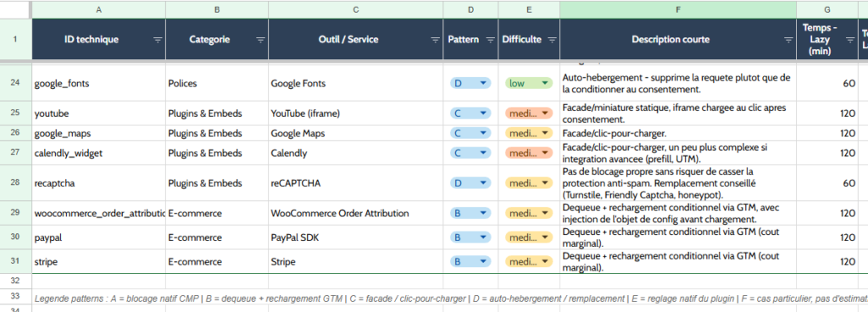This screenshot has width=868, height=312.
Task: Open filter icon on Description courte header
Action: (788, 40)
